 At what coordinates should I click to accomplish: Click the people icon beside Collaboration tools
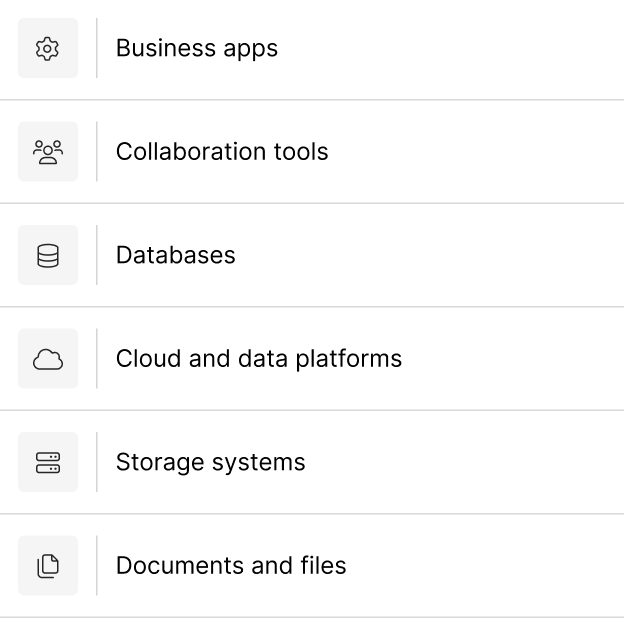tap(48, 152)
